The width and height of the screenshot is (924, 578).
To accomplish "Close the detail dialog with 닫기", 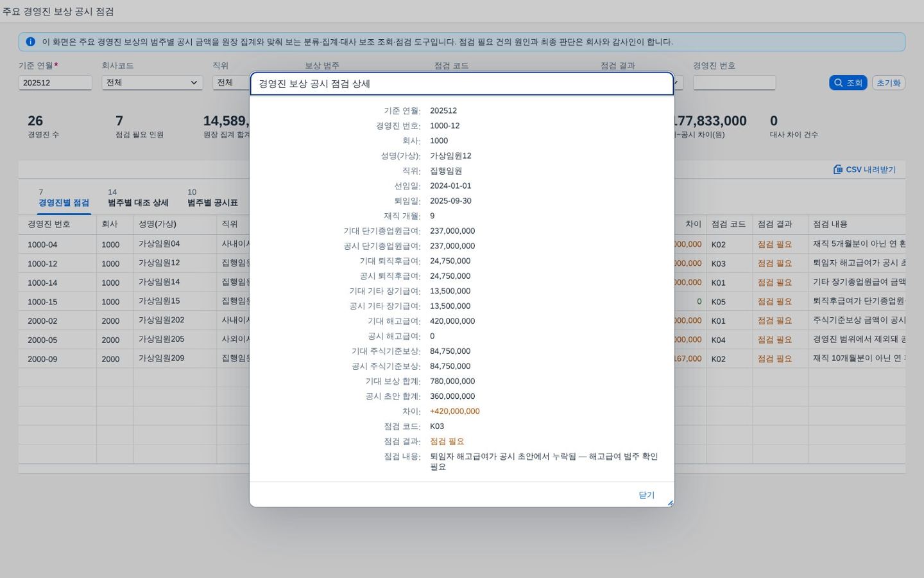I will click(646, 495).
